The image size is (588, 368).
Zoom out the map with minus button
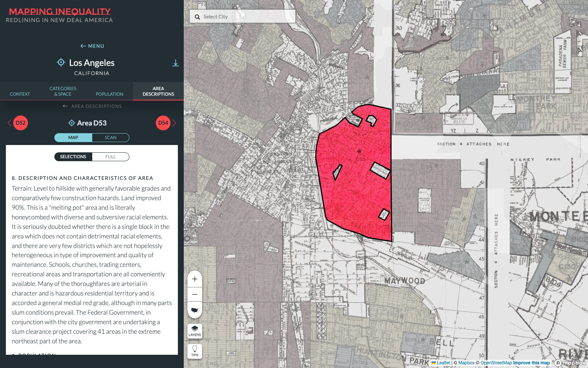click(x=195, y=294)
